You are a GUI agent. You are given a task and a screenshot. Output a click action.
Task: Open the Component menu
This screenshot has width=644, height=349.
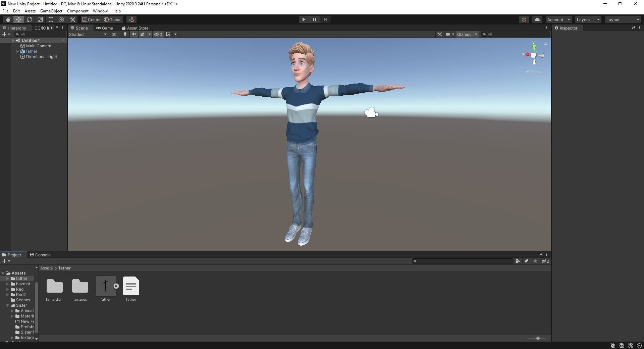78,11
